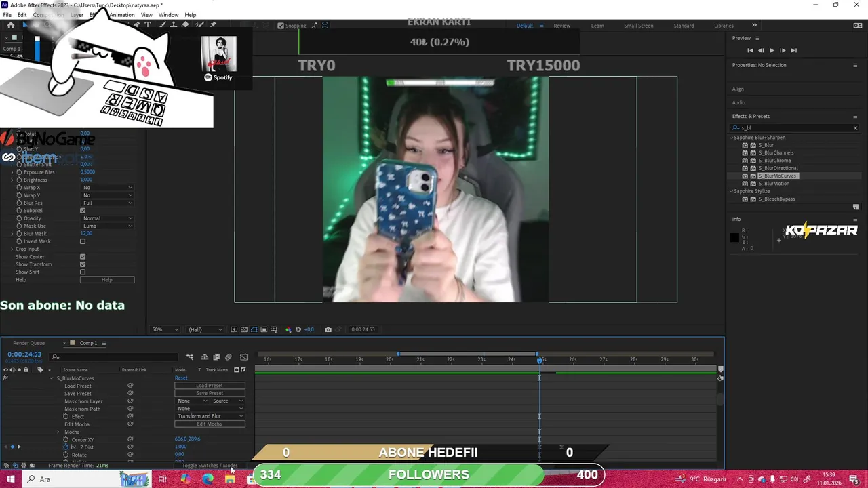The image size is (868, 488).
Task: Open the View menu
Action: tap(146, 15)
